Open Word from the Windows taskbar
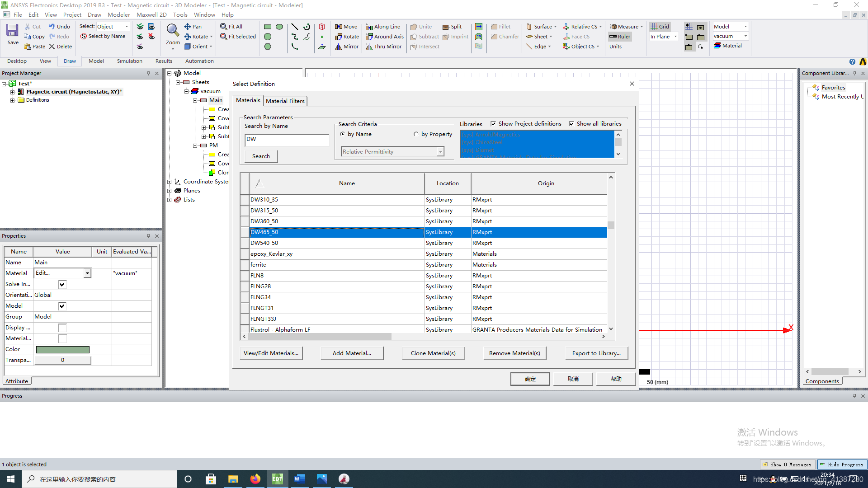 299,479
